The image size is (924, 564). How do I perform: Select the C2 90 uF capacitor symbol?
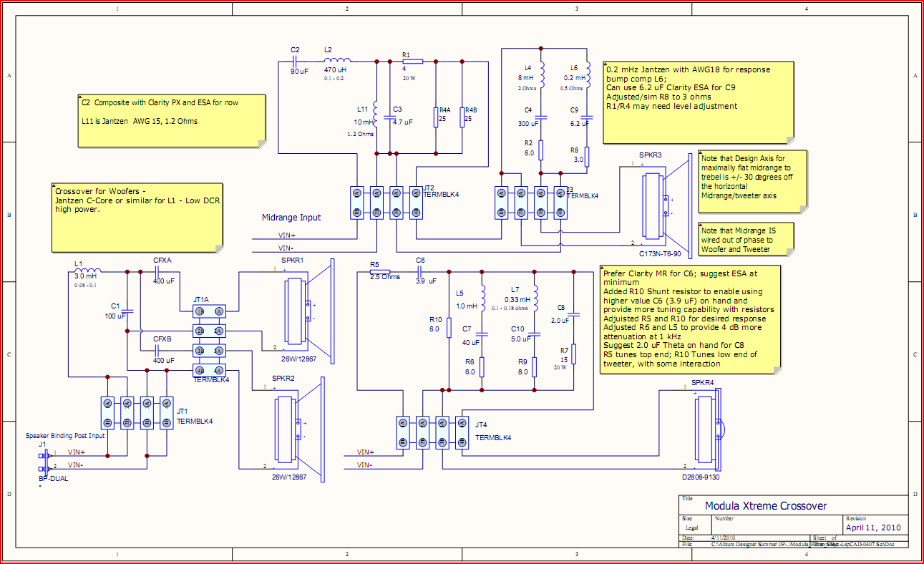(x=295, y=62)
